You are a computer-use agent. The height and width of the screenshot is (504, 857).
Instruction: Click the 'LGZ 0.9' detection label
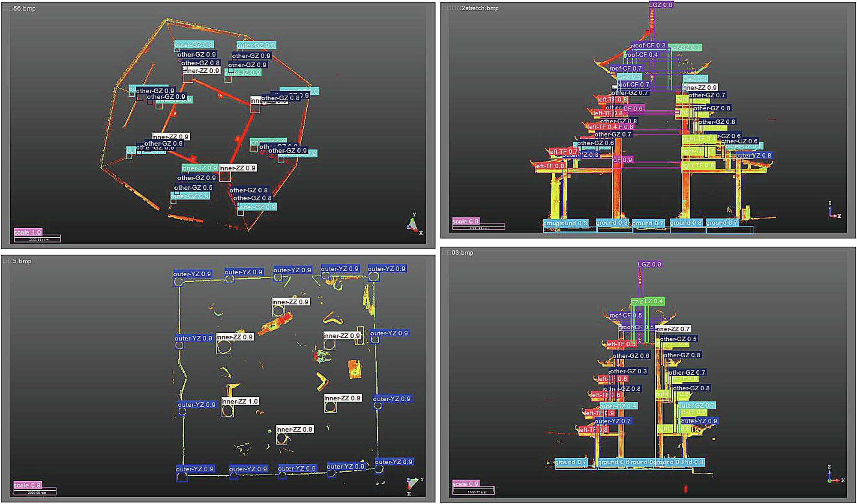click(650, 264)
